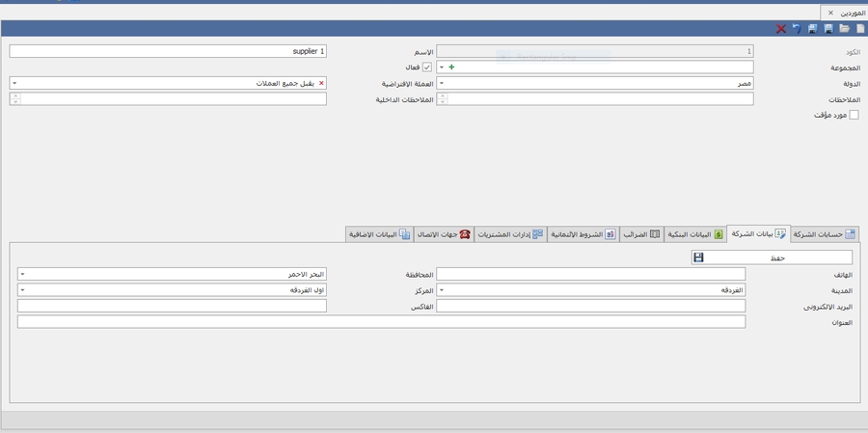Screen dimensions: 868x433
Task: Click the rightmost save disk icon in toolbar
Action: 828,29
